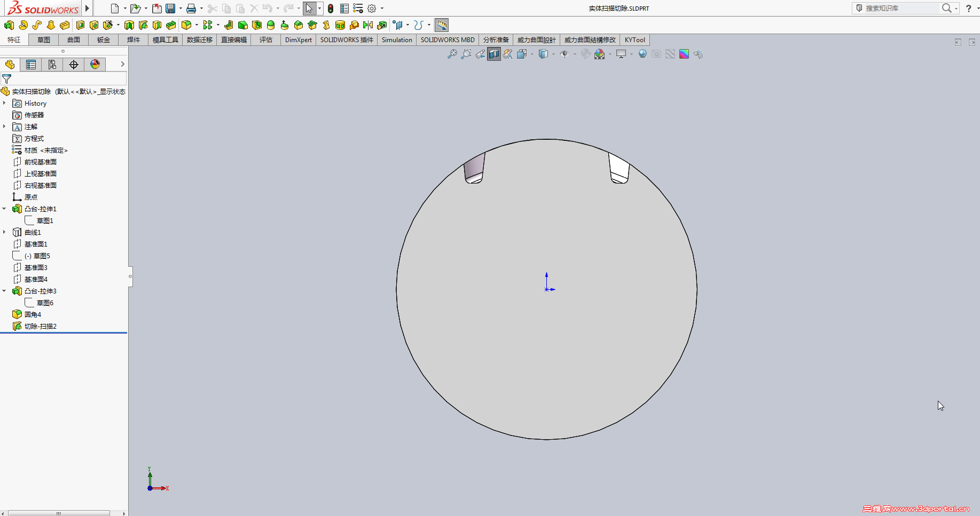Click the Swept Boss/Base feature icon
This screenshot has height=516, width=980.
(37, 25)
